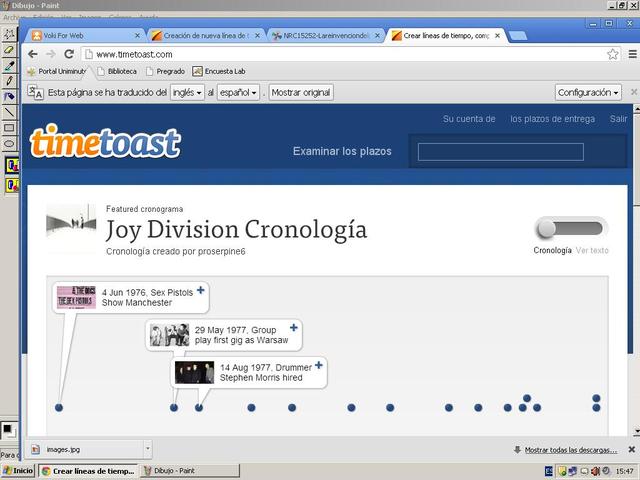640x480 pixels.
Task: Open Biblioteca bookmark
Action: (117, 71)
